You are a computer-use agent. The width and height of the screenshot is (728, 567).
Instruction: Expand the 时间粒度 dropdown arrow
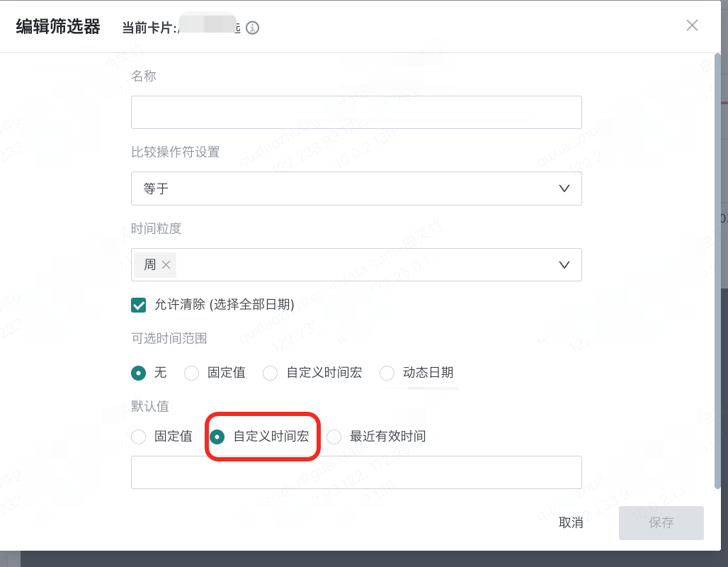564,264
